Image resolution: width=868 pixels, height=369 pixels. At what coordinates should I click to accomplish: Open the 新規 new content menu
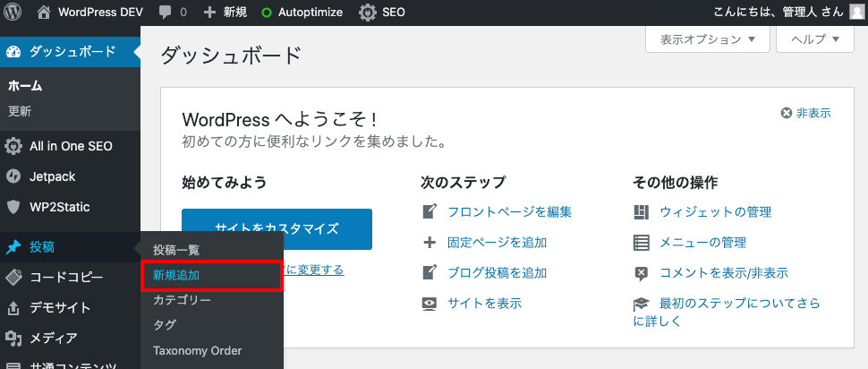[x=226, y=13]
